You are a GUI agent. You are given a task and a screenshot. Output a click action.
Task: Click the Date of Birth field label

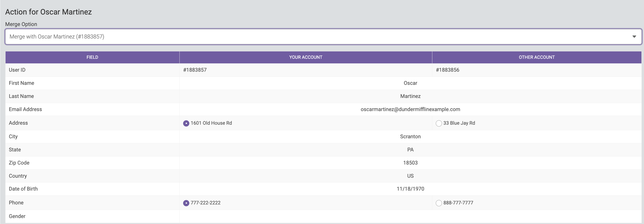(x=23, y=189)
